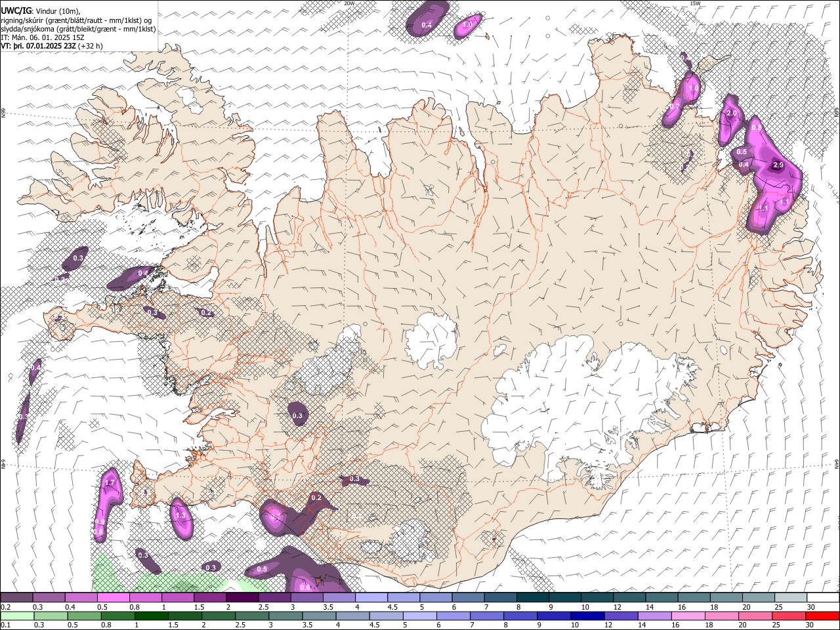Image resolution: width=840 pixels, height=630 pixels.
Task: Click the 'VT: þri. 07.01.2025 23Z' valid time
Action: tap(39, 46)
